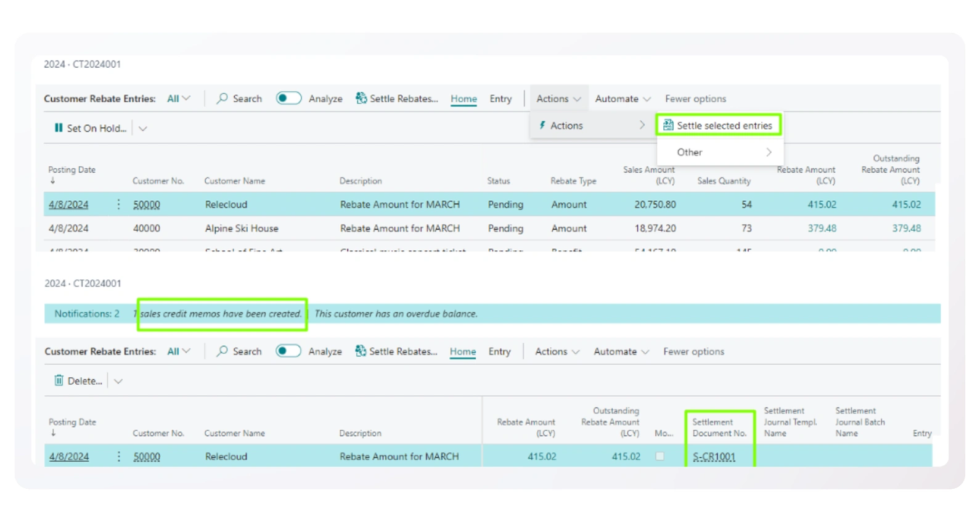Open the Actions dropdown in lower toolbar
The image size is (980, 522).
(557, 351)
